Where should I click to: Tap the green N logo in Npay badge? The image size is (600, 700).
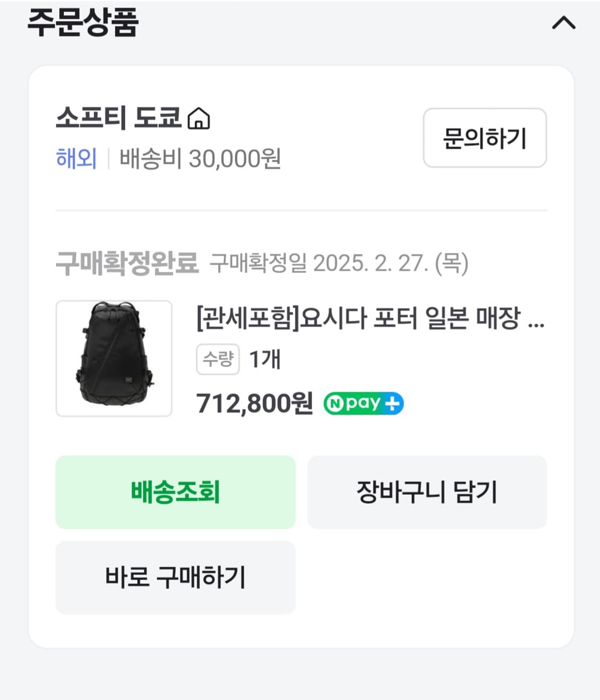(334, 404)
